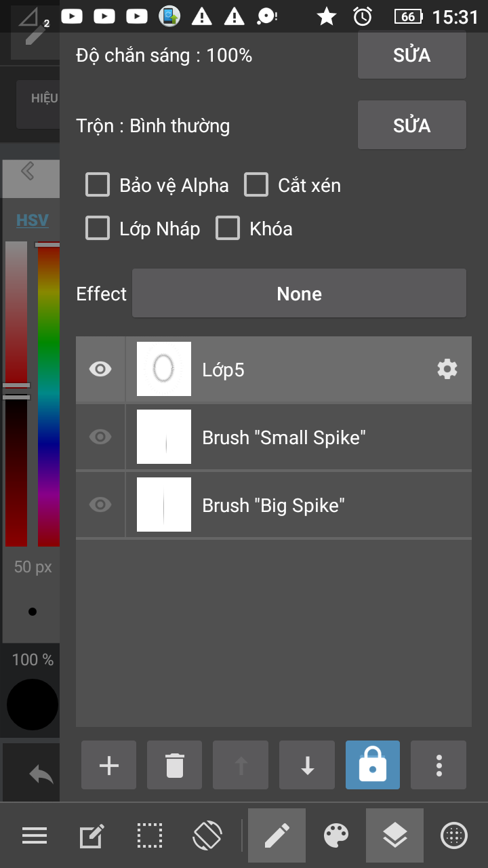The image size is (488, 868).
Task: Open Lớp5 layer settings gear
Action: click(x=447, y=369)
